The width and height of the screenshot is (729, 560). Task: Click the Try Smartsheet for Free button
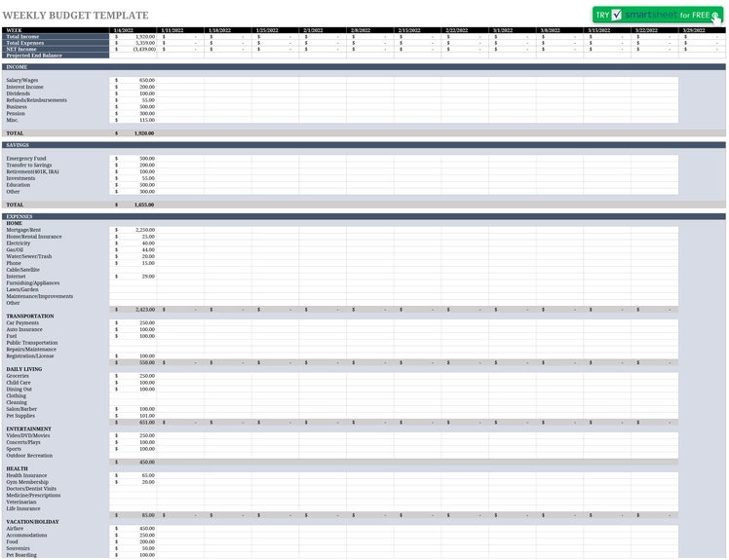point(658,15)
